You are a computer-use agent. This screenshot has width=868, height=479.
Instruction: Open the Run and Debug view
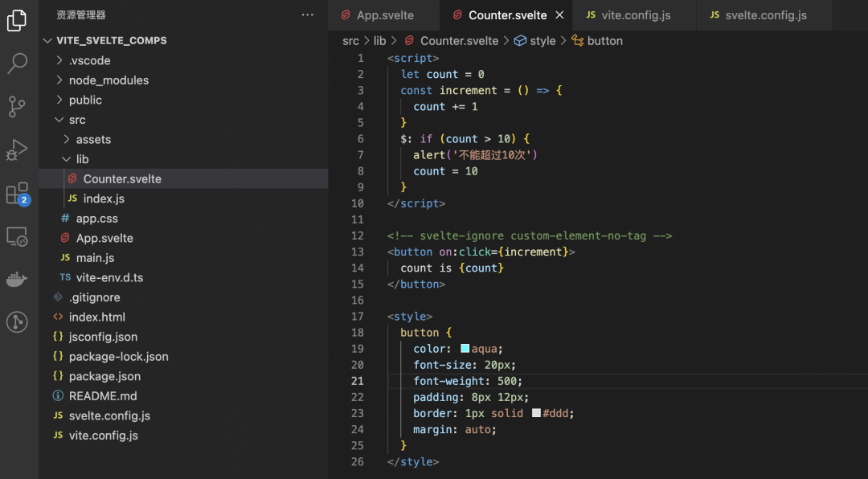[x=17, y=149]
